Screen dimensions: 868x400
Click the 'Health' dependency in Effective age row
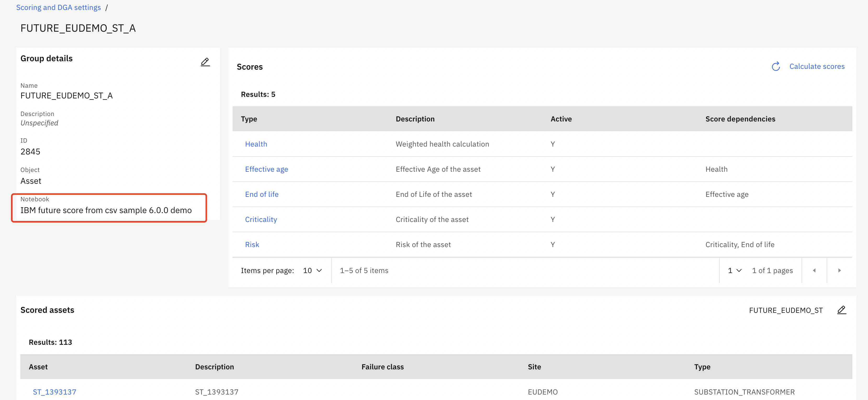[x=716, y=169]
